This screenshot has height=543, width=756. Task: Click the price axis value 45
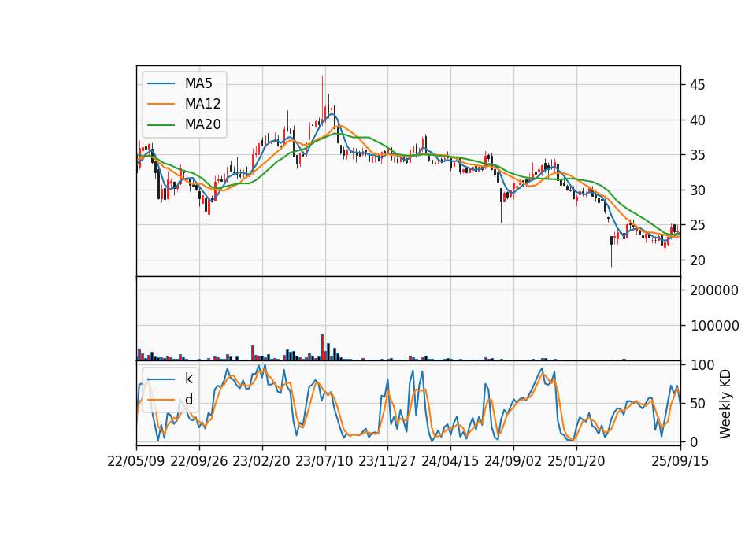click(x=698, y=85)
